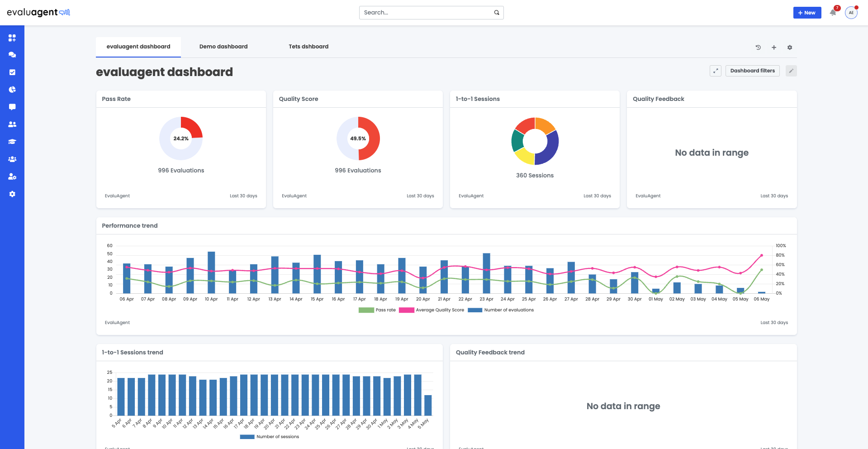Open the user admin gear icon

(12, 177)
